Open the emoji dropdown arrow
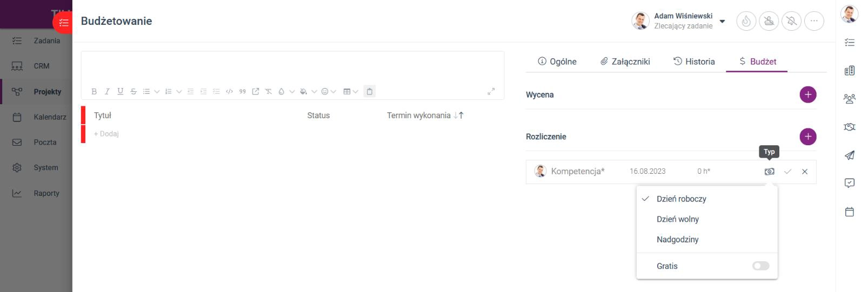Screen dimensions: 868x292 point(333,91)
